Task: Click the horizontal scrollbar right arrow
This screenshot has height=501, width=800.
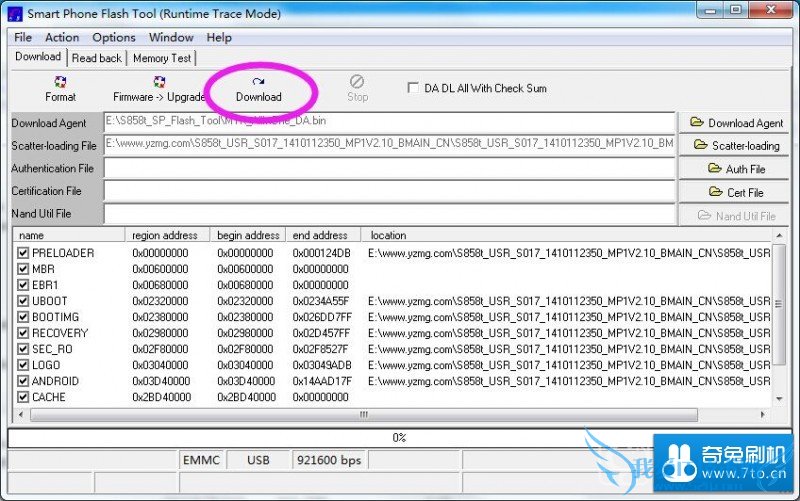Action: pyautogui.click(x=762, y=414)
